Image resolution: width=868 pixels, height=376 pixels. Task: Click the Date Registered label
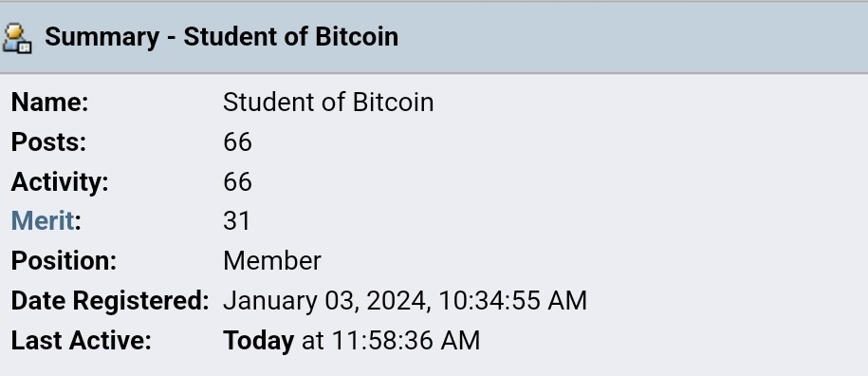[110, 301]
